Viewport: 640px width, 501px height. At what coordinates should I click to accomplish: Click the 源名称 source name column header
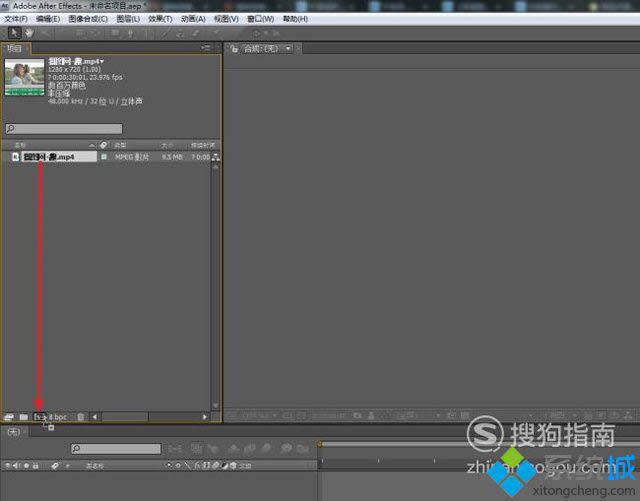(x=95, y=465)
